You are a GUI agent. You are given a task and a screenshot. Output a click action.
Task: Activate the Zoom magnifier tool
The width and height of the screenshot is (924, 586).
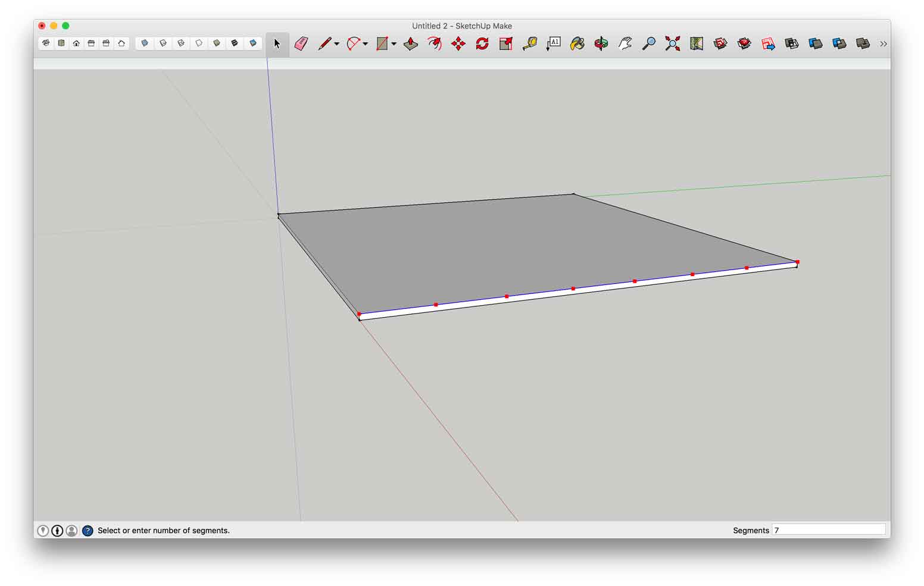[649, 43]
